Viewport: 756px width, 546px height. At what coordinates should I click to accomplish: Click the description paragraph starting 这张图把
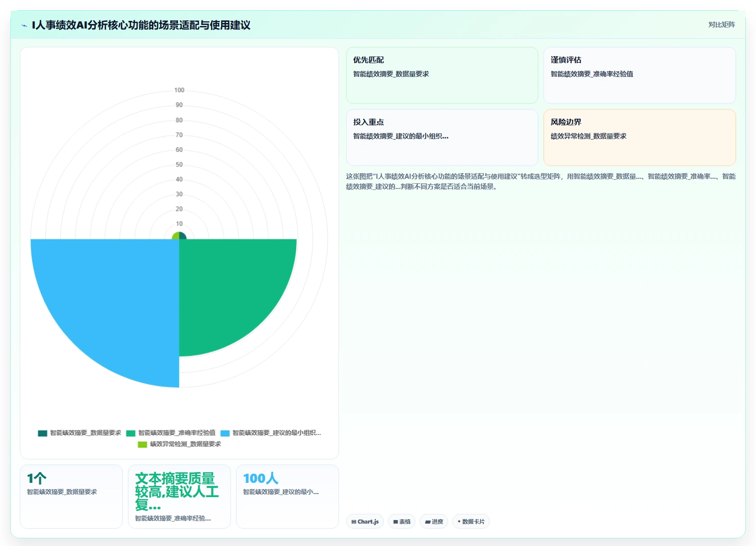click(x=541, y=181)
